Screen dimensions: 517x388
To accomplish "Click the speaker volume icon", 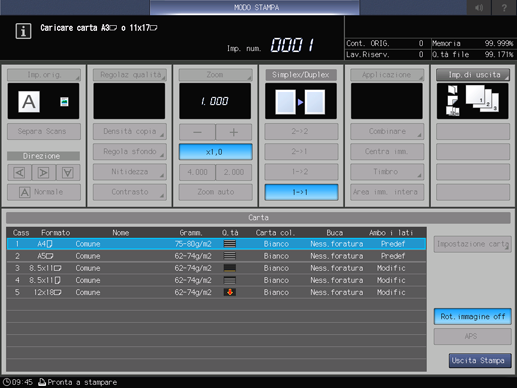I will click(x=479, y=7).
